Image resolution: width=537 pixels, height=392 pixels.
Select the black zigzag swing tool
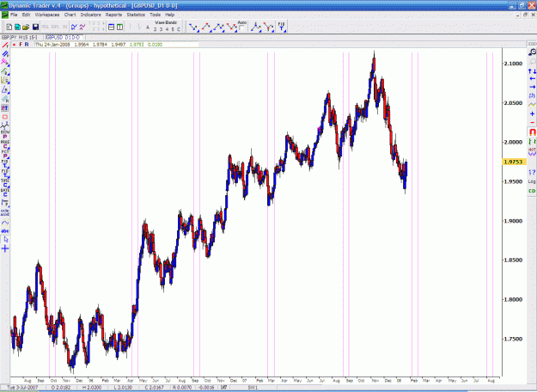5,126
